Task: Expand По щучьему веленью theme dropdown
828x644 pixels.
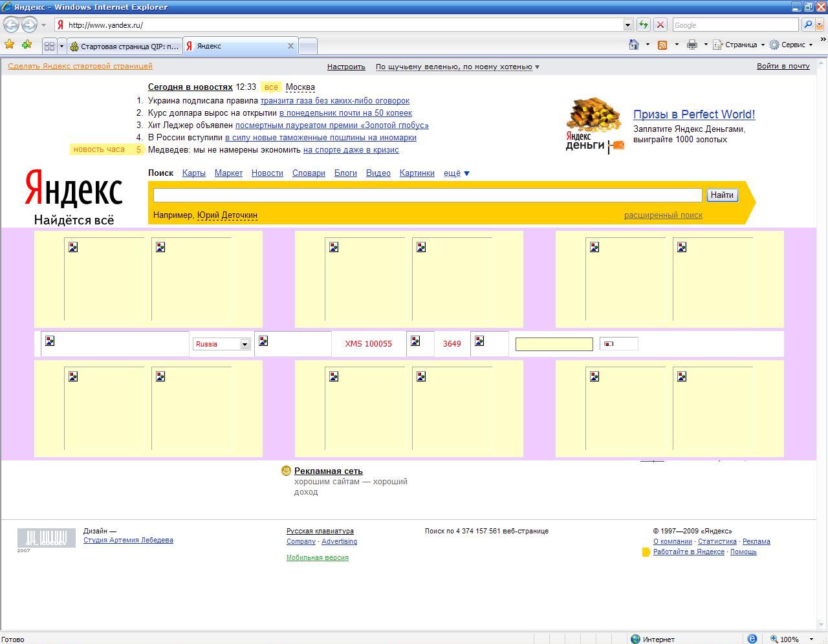Action: click(457, 67)
